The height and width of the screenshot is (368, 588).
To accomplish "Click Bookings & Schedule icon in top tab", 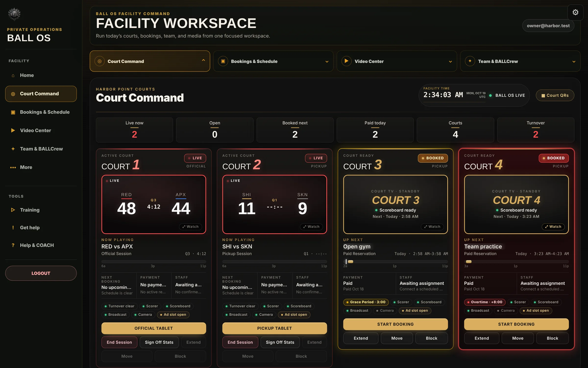I will pos(223,61).
